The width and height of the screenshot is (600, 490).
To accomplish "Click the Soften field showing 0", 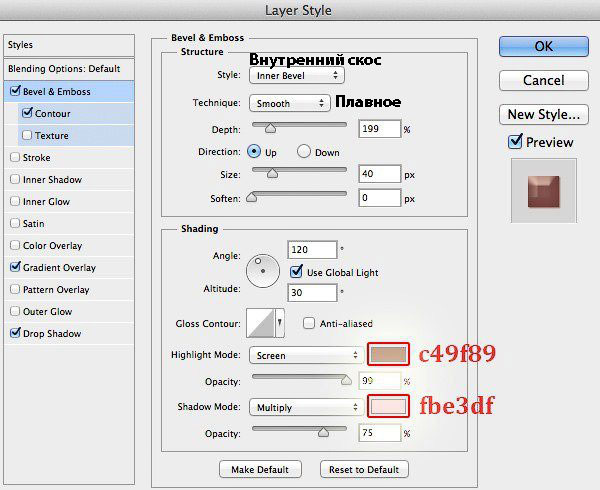I will point(380,198).
